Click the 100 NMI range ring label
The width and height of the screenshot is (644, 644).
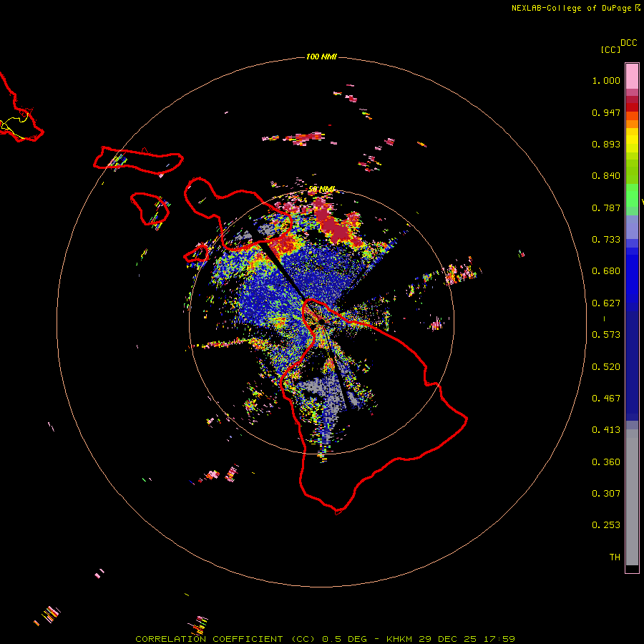[321, 57]
